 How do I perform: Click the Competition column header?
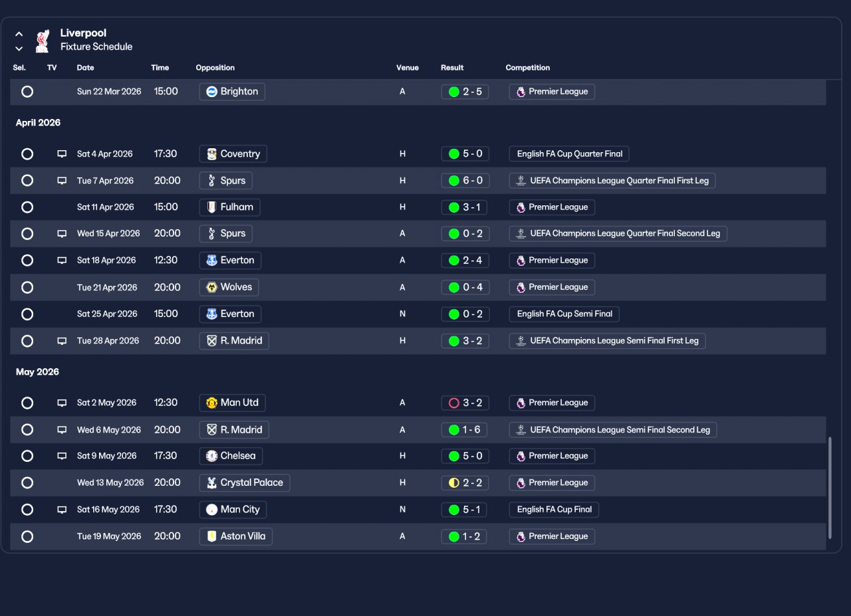pyautogui.click(x=528, y=68)
